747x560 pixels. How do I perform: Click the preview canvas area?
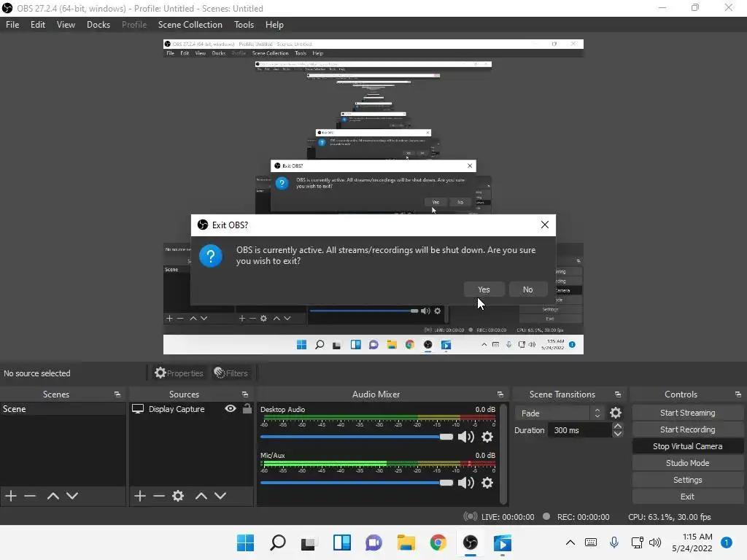click(373, 197)
